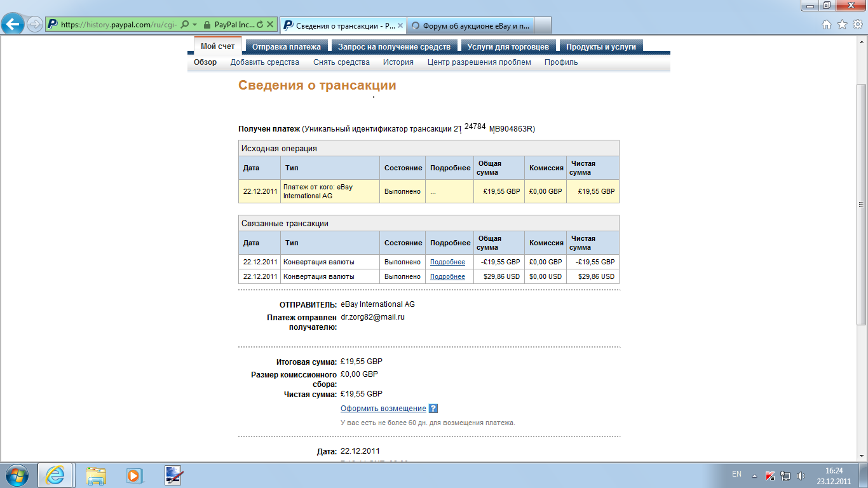The height and width of the screenshot is (488, 868).
Task: Click the browser Forward arrow button
Action: (35, 25)
